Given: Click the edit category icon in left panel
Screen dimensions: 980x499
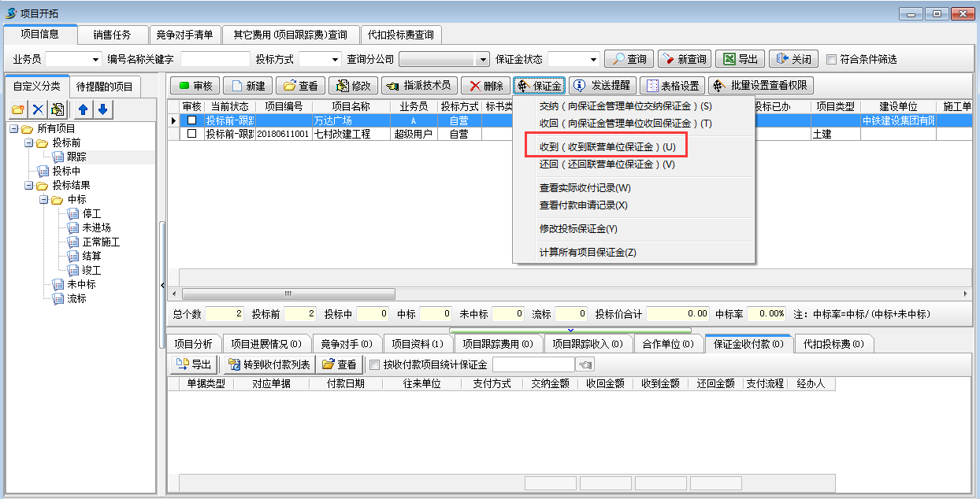Looking at the screenshot, I should coord(57,109).
